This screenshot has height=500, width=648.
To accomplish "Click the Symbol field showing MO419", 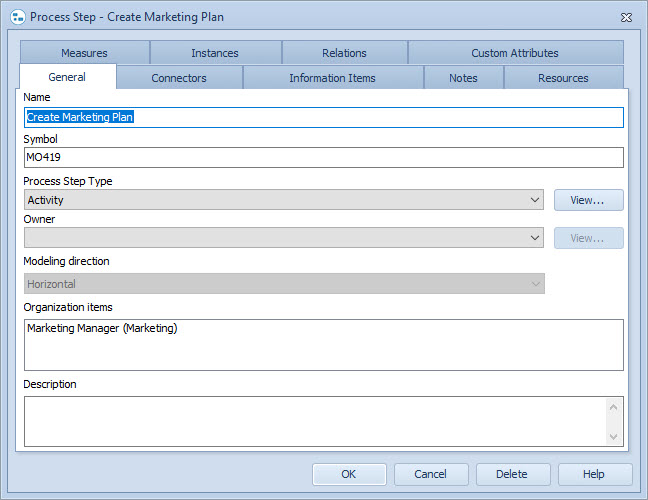I will click(323, 157).
